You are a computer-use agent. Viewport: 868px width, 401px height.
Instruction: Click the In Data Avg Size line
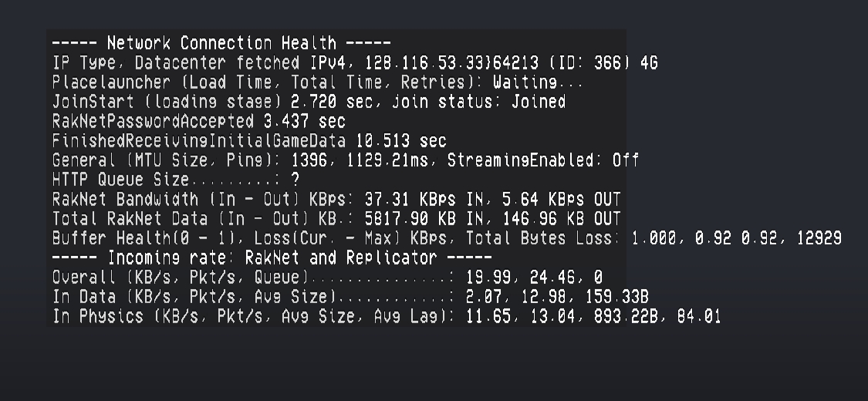(350, 297)
